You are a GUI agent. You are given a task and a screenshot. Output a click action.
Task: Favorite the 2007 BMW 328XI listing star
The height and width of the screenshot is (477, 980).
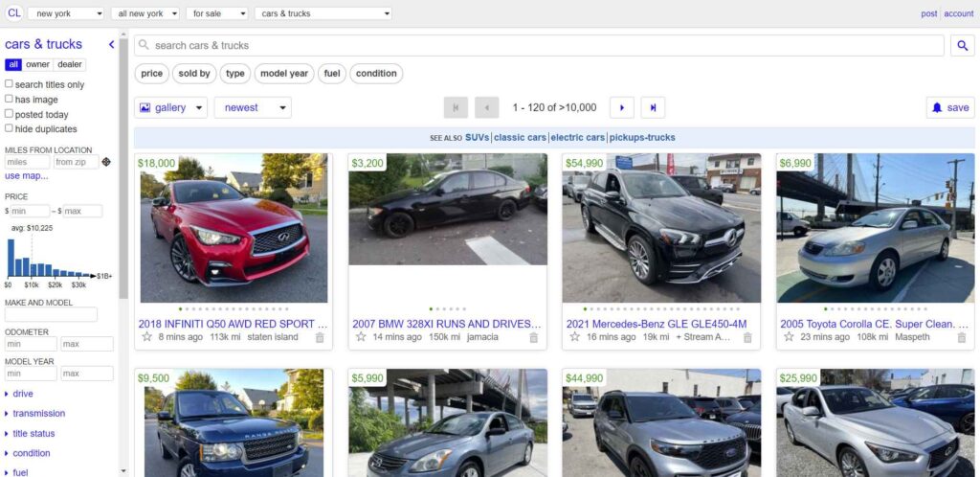361,337
